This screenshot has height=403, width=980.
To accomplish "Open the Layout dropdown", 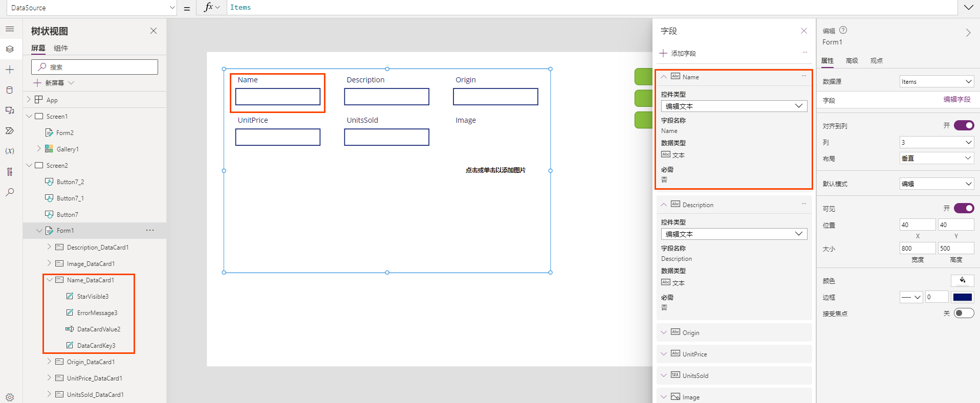I will 937,158.
